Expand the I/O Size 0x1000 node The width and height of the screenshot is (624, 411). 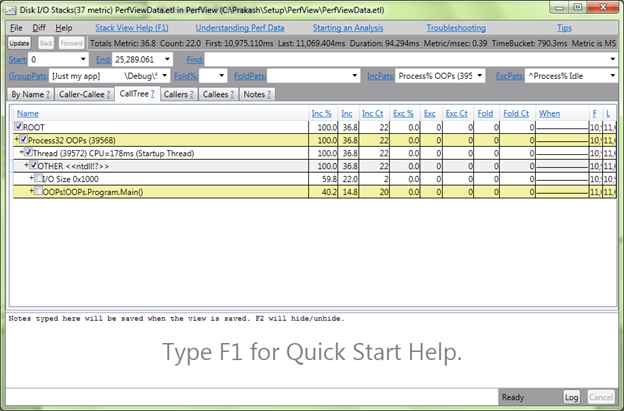tap(31, 178)
